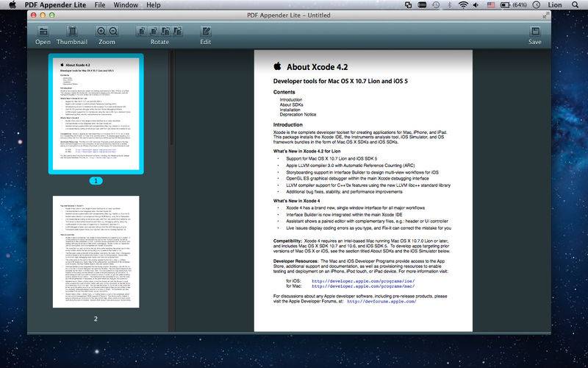Screen dimensions: 588x368
Task: Click the Edit toolbar label
Action: pyautogui.click(x=206, y=42)
